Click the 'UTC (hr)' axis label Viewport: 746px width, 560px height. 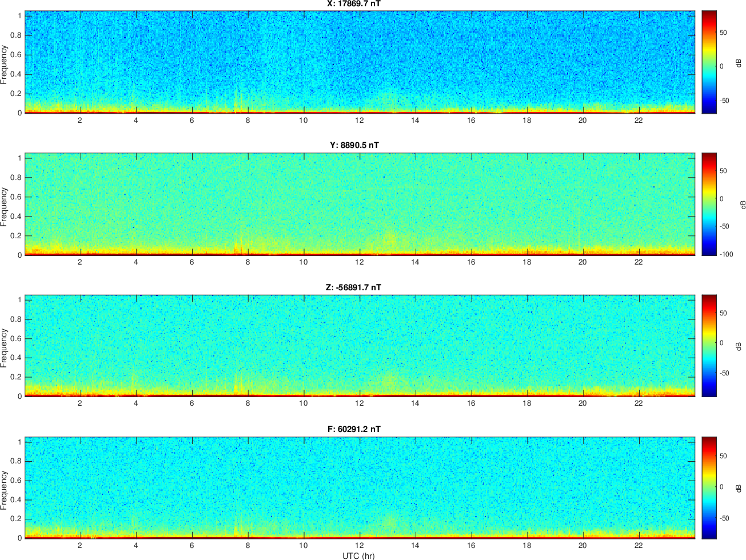click(x=358, y=555)
